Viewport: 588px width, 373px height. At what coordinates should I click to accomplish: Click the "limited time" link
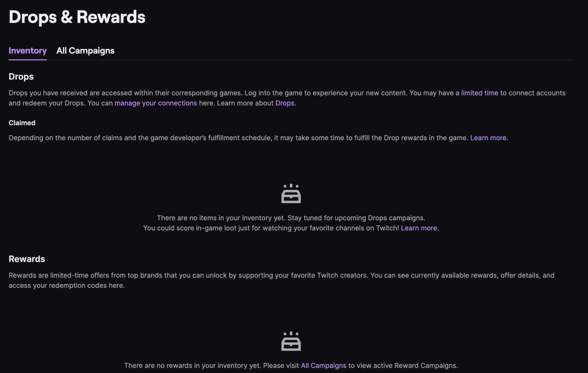(479, 93)
